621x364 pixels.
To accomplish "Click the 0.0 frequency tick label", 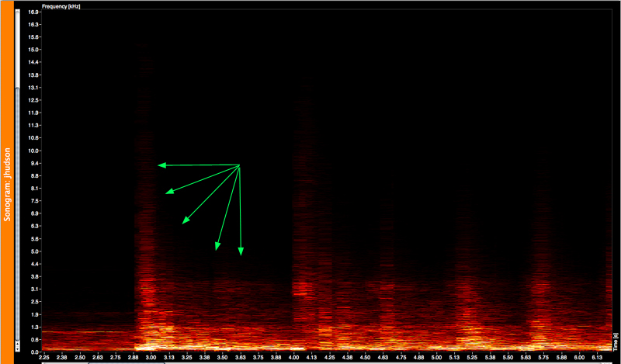I will 34,352.
